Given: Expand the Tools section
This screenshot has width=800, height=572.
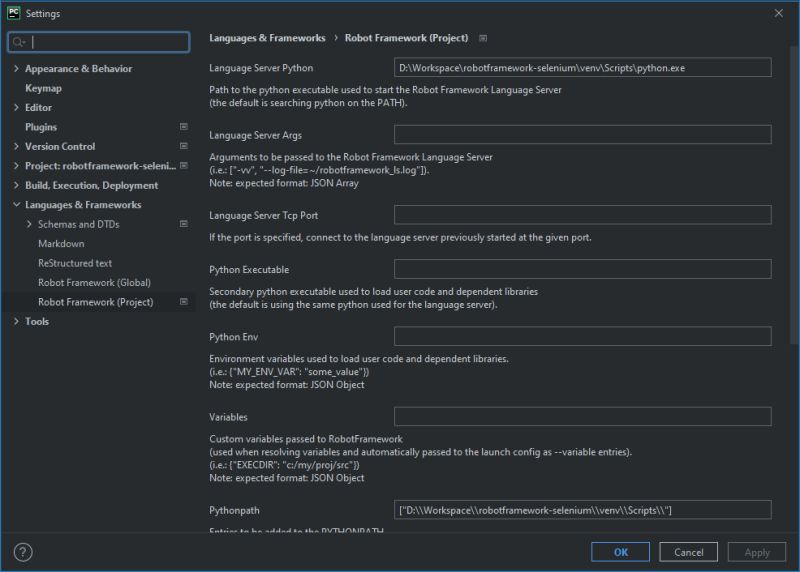Looking at the screenshot, I should point(16,321).
